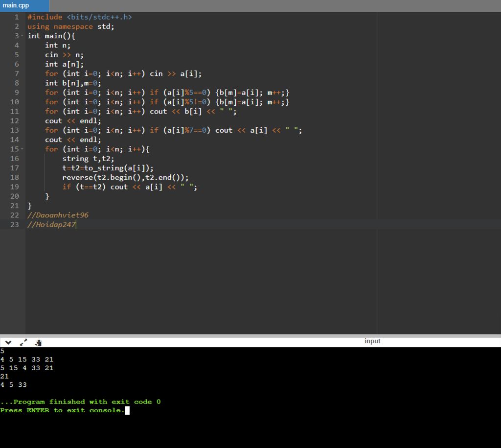The height and width of the screenshot is (448, 501).
Task: Click console output line '21'
Action: [x=4, y=377]
